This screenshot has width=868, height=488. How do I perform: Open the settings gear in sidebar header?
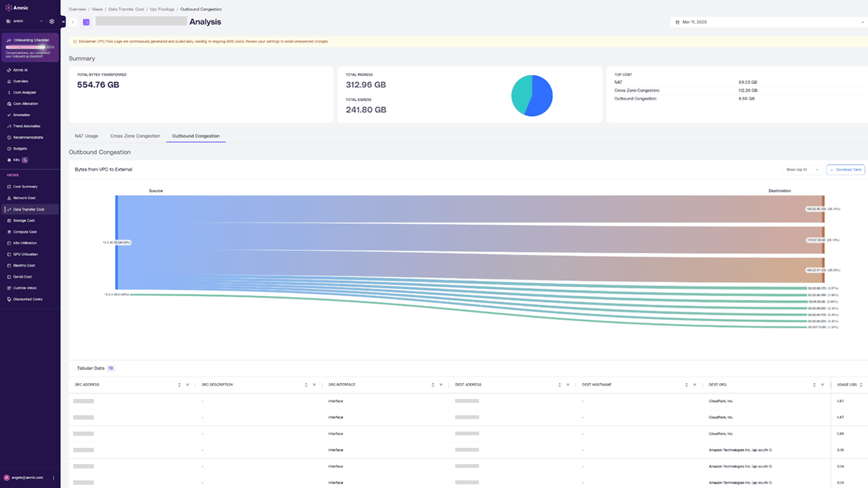click(x=52, y=22)
